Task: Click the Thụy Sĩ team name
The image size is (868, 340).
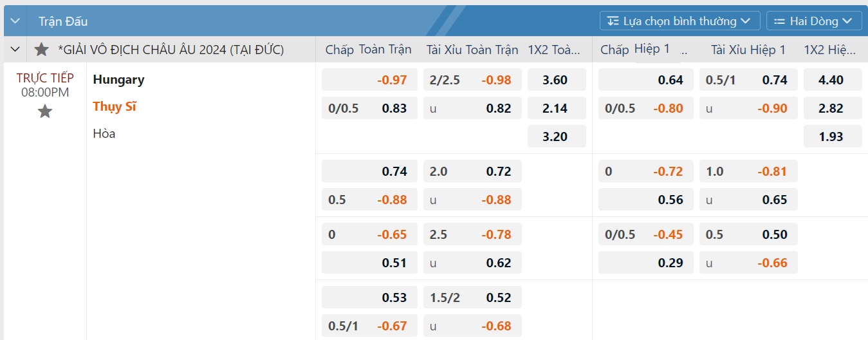Action: [115, 107]
